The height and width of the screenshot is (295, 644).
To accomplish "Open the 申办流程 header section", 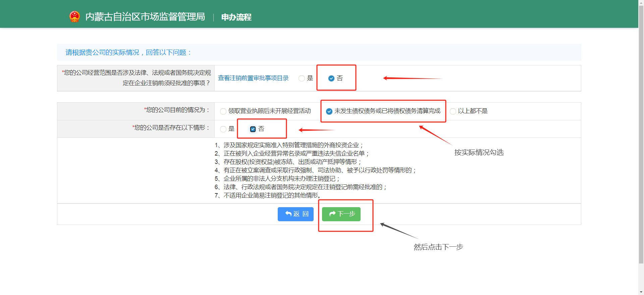I will click(x=236, y=17).
